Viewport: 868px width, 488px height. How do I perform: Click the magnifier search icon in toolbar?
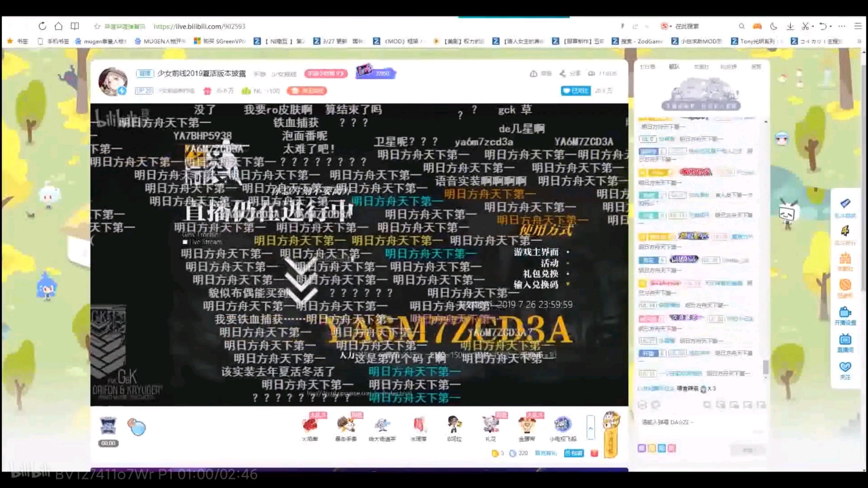click(x=742, y=26)
